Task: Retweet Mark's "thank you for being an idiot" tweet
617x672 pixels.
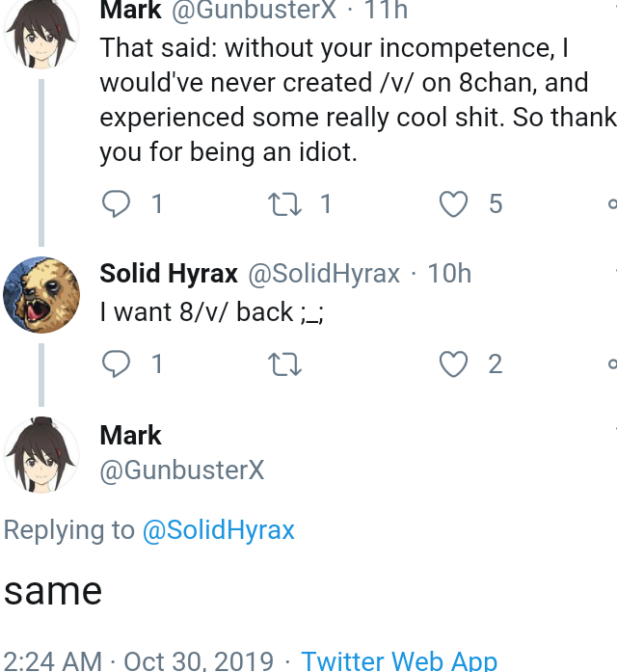Action: (x=284, y=203)
